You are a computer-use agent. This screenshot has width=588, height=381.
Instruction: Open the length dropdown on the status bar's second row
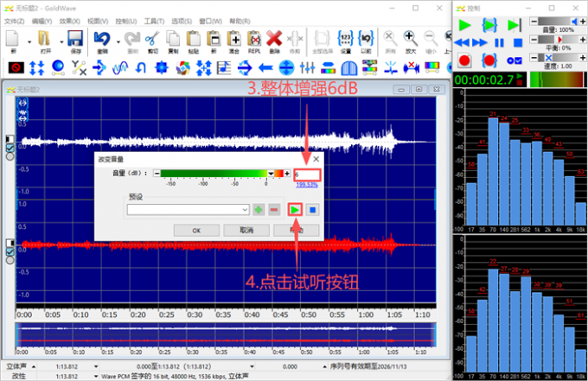tap(96, 376)
